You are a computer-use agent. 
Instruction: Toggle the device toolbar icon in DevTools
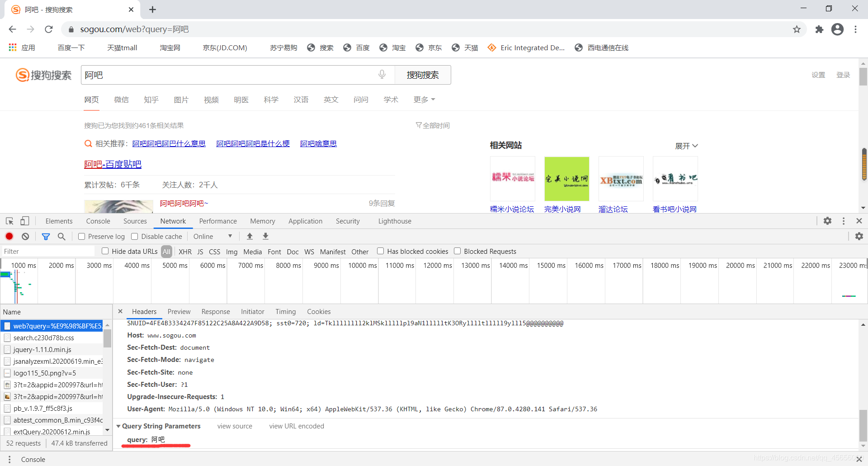tap(25, 221)
